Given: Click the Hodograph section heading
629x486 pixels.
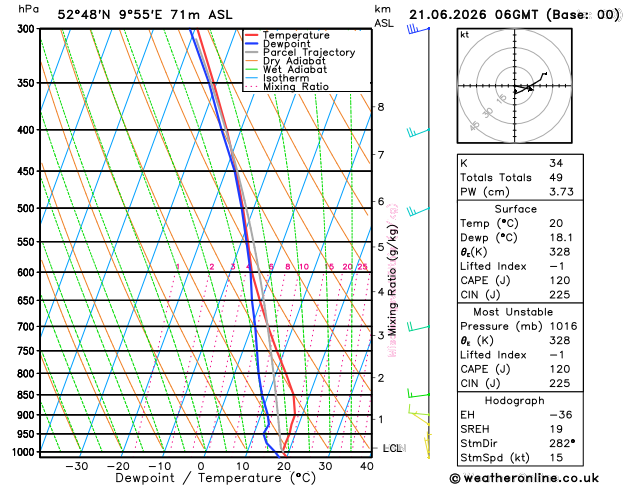Looking at the screenshot, I should point(514,401).
